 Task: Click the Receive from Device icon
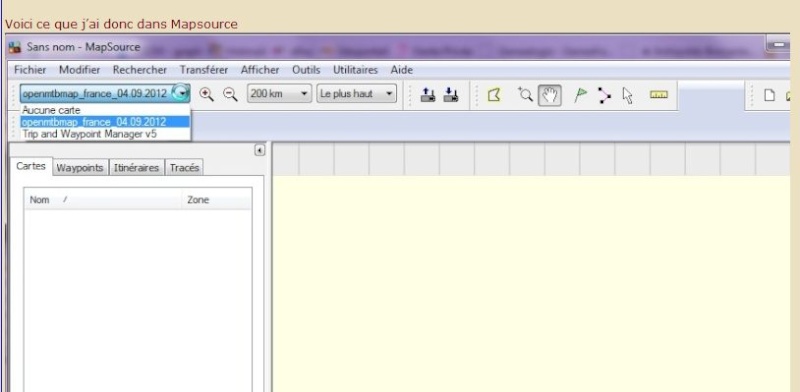click(451, 94)
